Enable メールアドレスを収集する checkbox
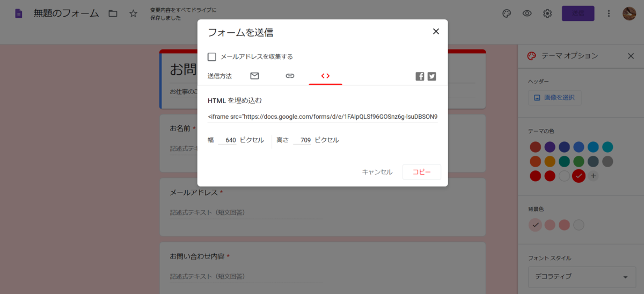 click(212, 56)
